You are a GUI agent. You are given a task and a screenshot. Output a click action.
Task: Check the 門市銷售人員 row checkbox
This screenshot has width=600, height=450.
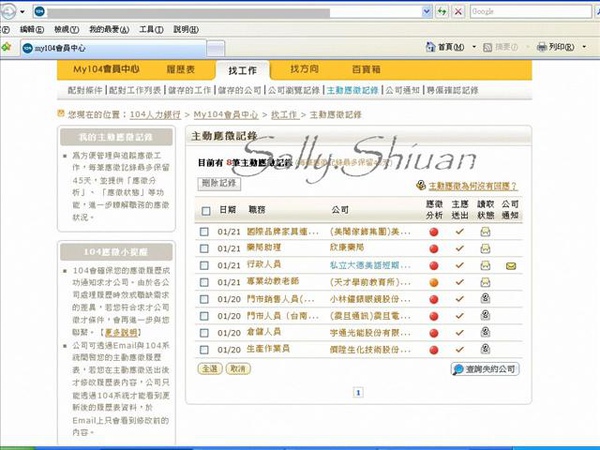[204, 299]
